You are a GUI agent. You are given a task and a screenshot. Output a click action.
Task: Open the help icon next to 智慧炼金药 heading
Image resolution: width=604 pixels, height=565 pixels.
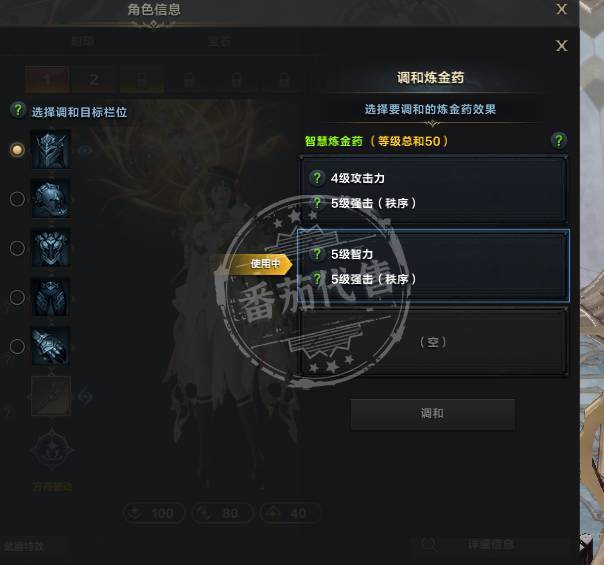coord(558,140)
